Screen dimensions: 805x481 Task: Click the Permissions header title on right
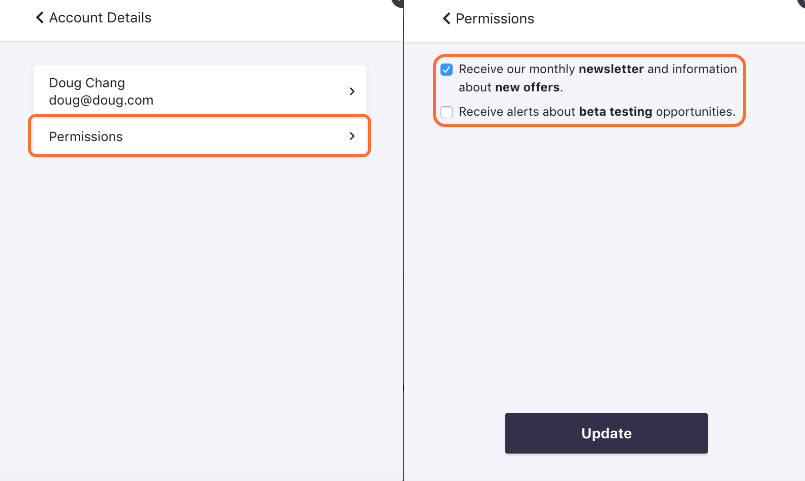(495, 19)
